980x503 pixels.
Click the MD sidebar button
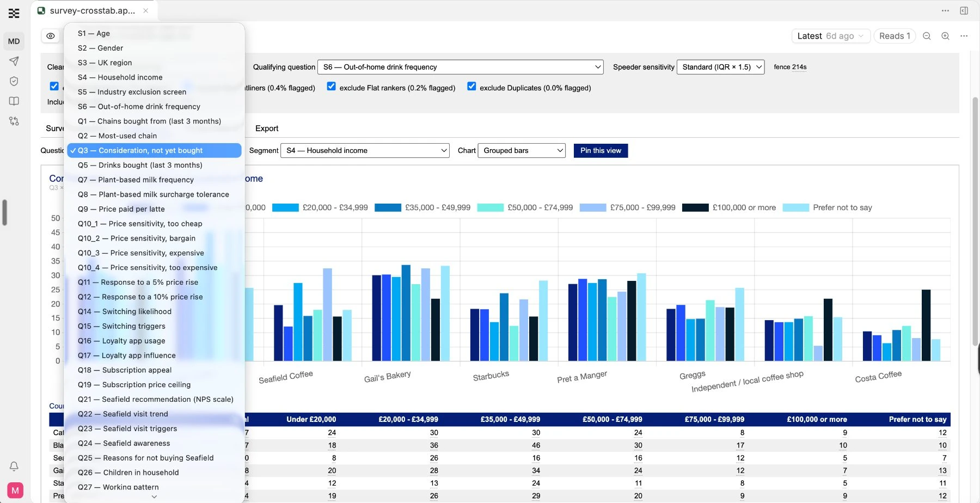(x=14, y=41)
